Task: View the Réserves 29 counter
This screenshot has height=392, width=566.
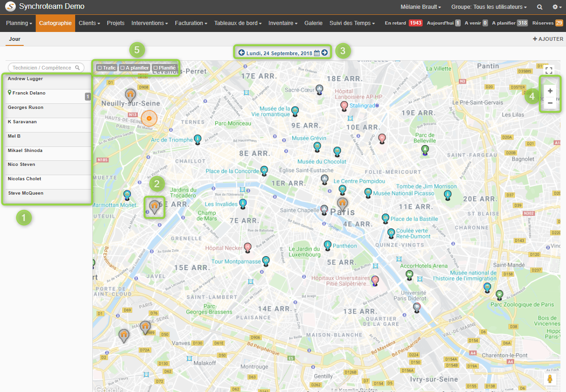Action: coord(548,23)
